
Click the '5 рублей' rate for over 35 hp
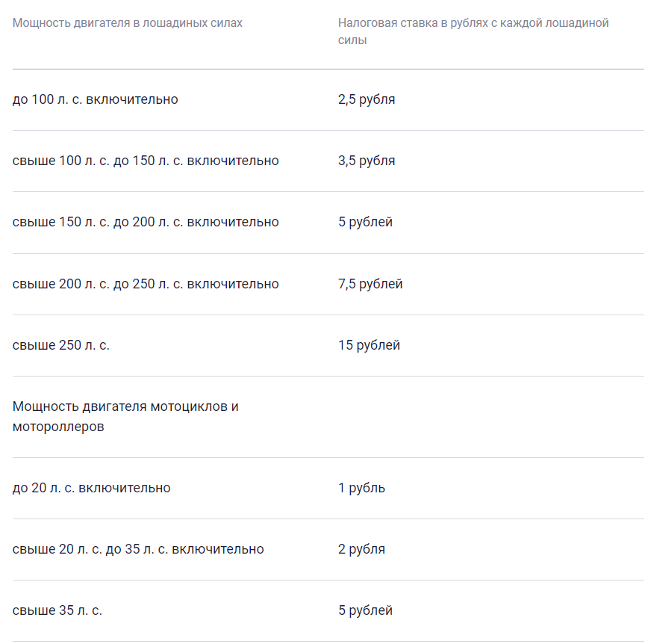click(x=365, y=610)
